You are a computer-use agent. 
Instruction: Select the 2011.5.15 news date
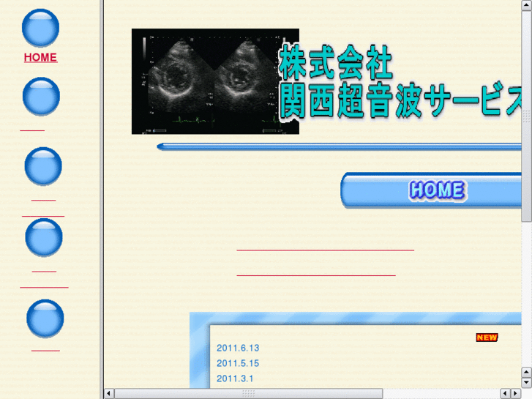coord(238,363)
